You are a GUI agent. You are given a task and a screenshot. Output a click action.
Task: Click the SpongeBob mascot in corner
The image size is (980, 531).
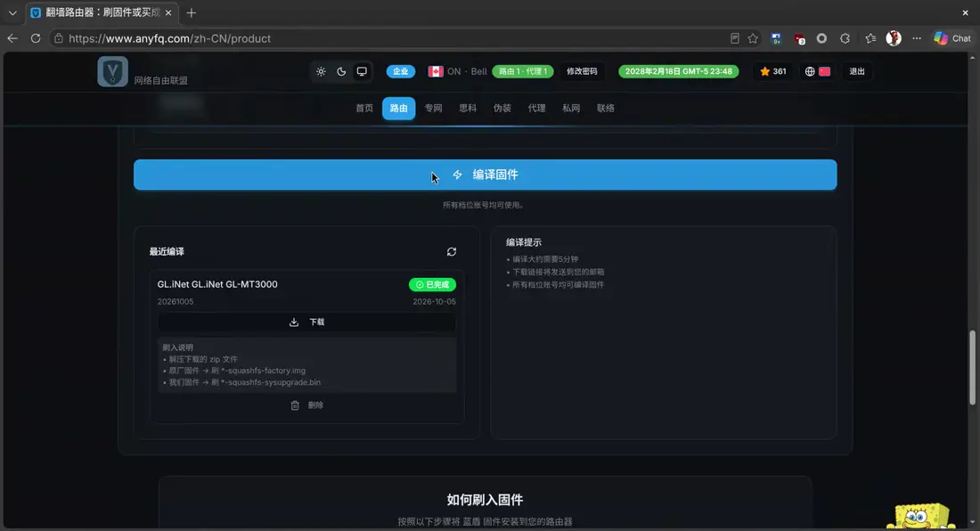(x=921, y=516)
